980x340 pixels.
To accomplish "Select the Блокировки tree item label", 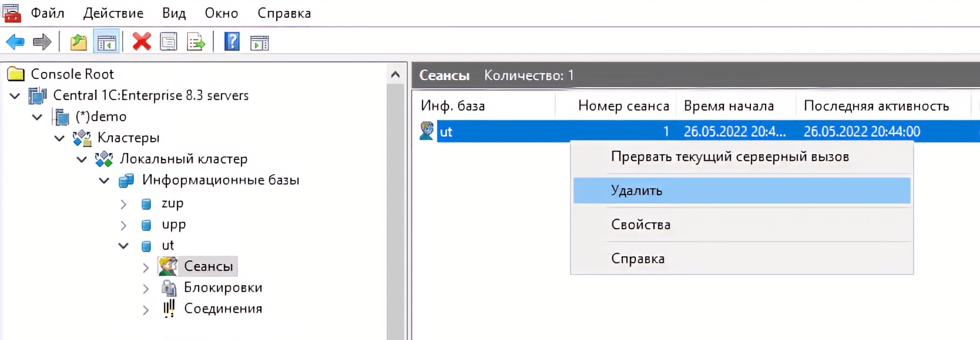I will click(x=223, y=288).
